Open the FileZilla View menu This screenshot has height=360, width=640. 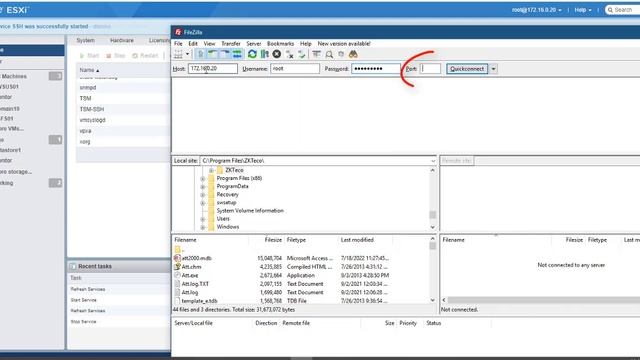tap(209, 43)
